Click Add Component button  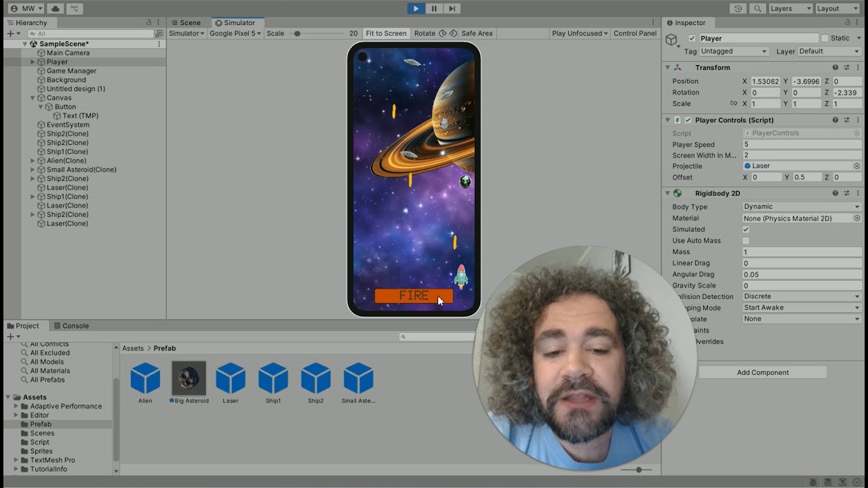(763, 372)
